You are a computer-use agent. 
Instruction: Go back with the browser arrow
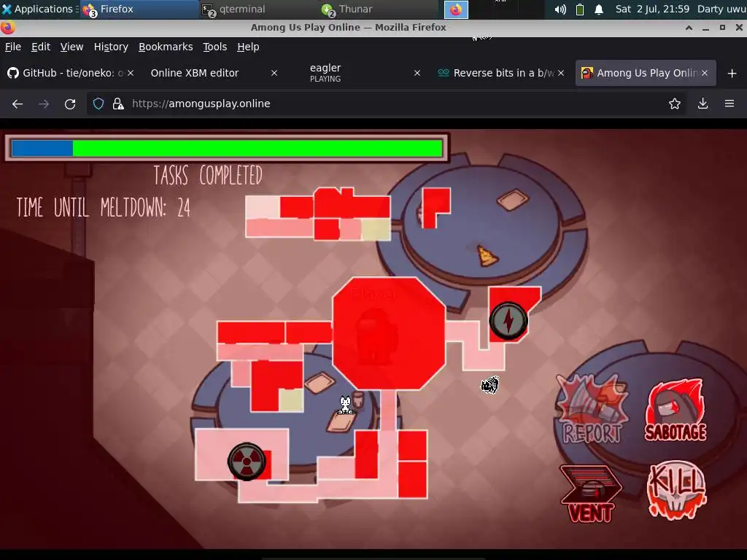pyautogui.click(x=18, y=104)
